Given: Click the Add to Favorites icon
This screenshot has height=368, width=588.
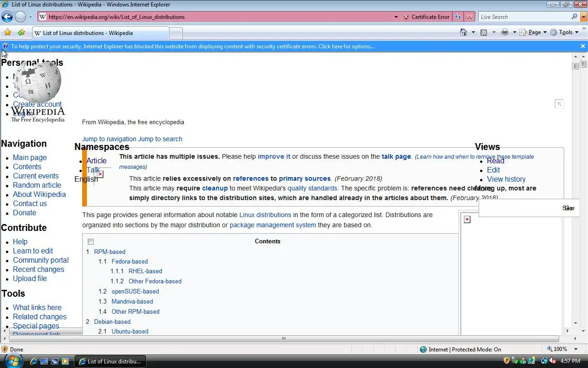Looking at the screenshot, I should coord(21,33).
